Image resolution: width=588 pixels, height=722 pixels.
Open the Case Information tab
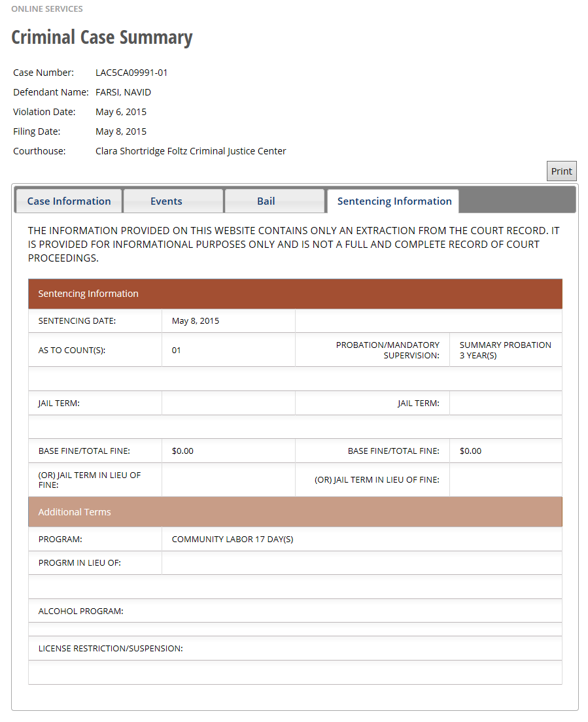[69, 201]
